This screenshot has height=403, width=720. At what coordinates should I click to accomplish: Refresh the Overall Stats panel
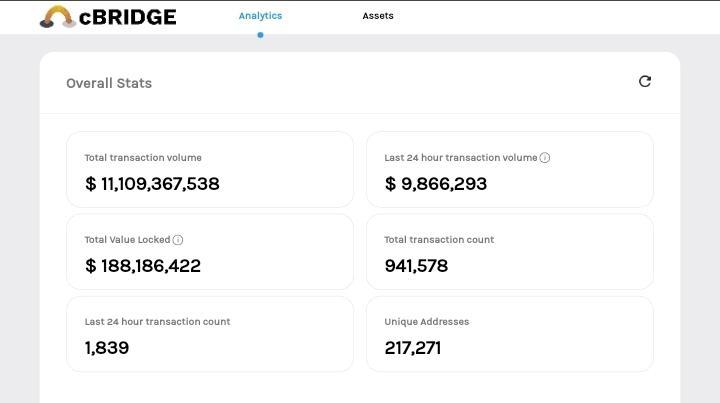[x=645, y=81]
